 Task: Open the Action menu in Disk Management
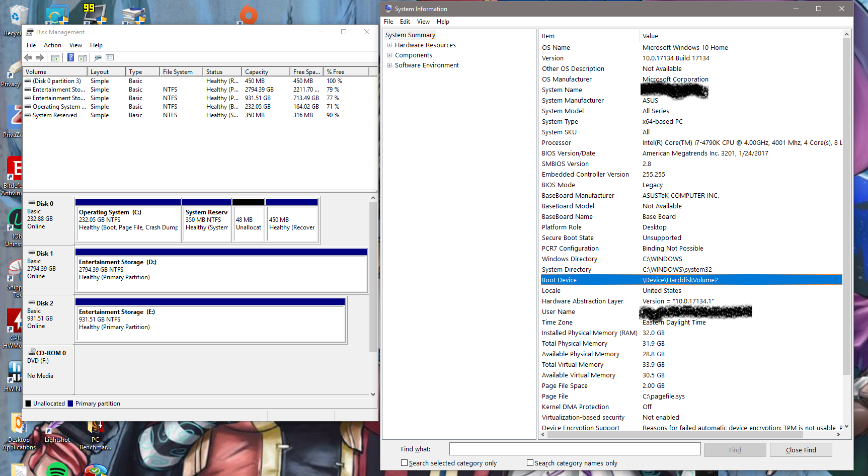point(52,45)
